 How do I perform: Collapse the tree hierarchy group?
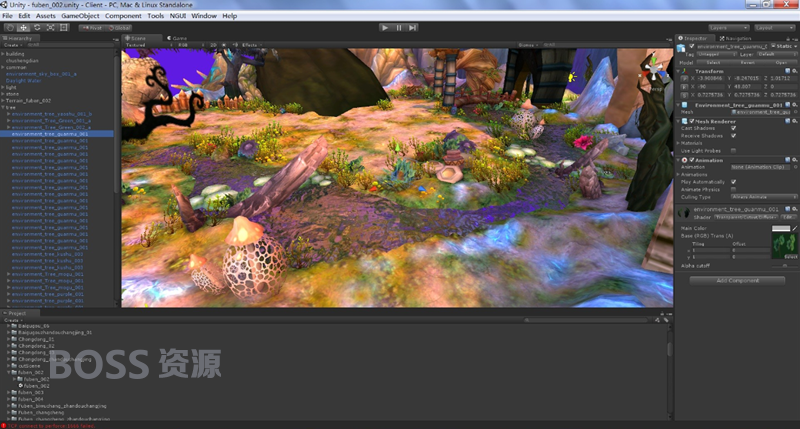click(3, 108)
